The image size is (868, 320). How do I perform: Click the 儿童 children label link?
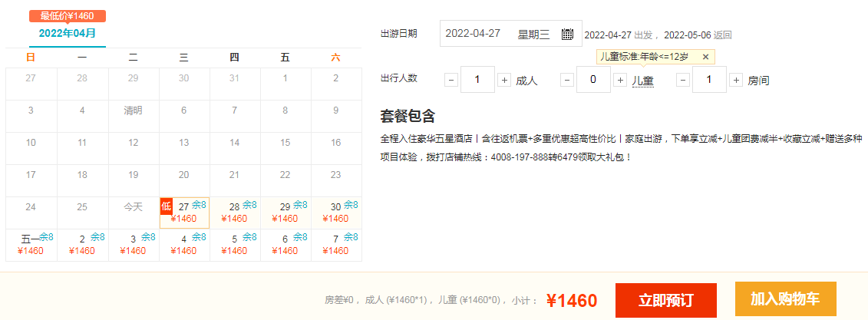[642, 81]
